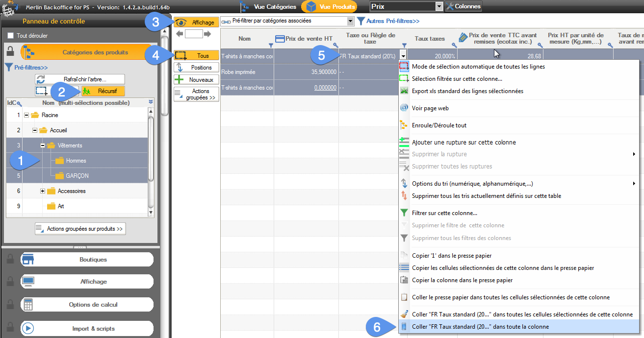
Task: Toggle the Récursif mode button
Action: (x=103, y=91)
